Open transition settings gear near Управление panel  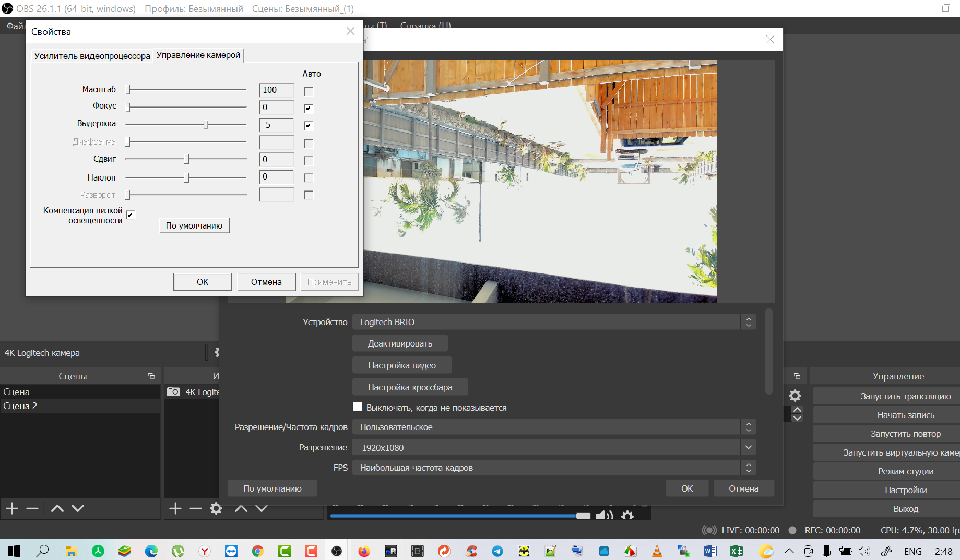[x=795, y=396]
